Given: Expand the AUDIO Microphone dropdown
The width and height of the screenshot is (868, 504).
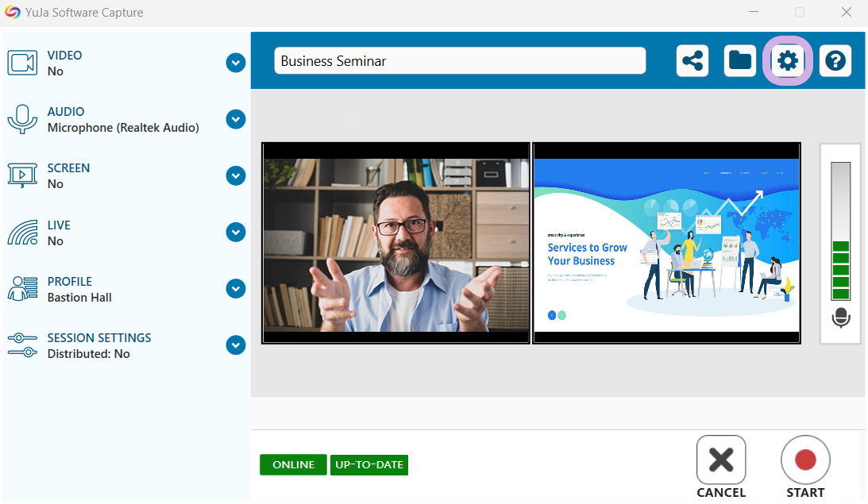Looking at the screenshot, I should (236, 120).
